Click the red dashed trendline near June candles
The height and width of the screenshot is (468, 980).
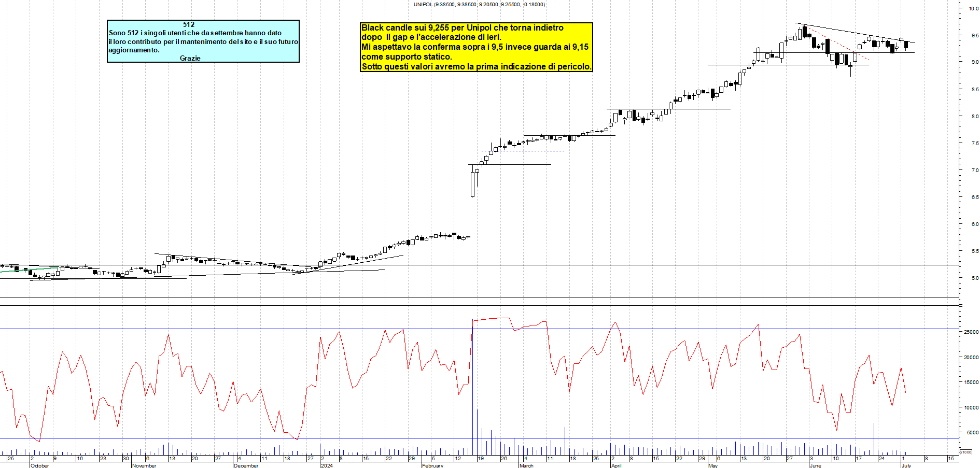835,42
